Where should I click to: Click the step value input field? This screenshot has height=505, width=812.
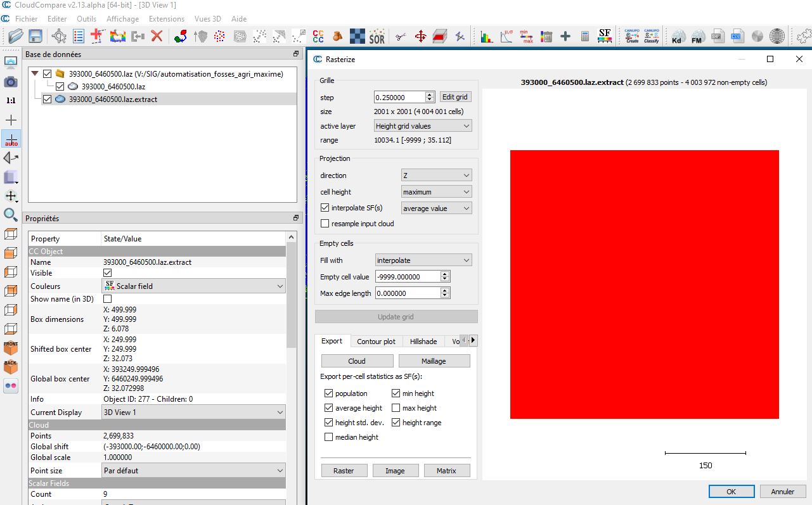point(399,98)
